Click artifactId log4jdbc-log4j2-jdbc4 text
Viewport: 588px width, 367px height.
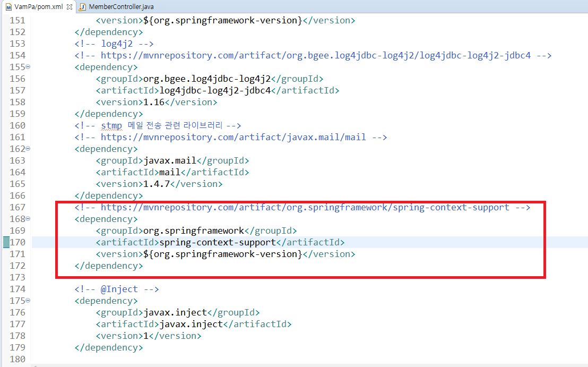pos(215,90)
